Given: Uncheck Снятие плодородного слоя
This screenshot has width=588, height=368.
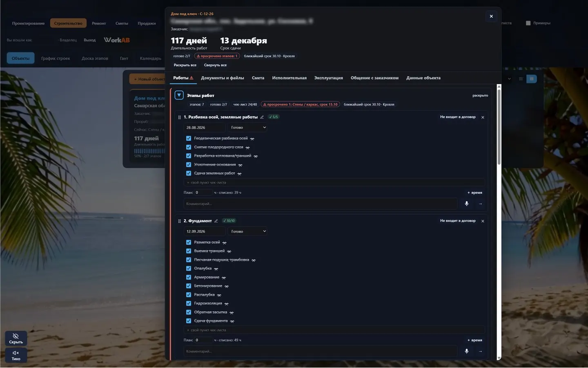Looking at the screenshot, I should [189, 147].
